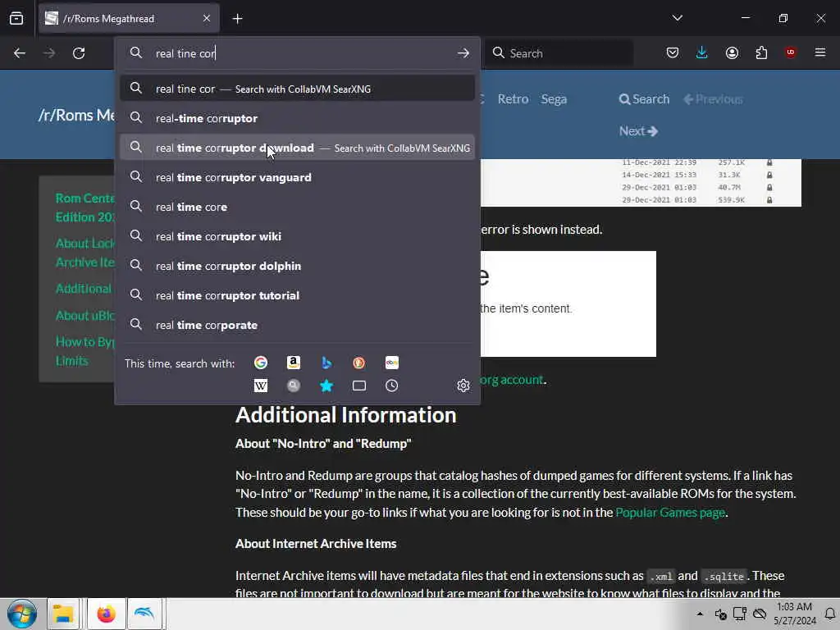Search this time with DuckDuckGo
The width and height of the screenshot is (840, 630).
(359, 363)
